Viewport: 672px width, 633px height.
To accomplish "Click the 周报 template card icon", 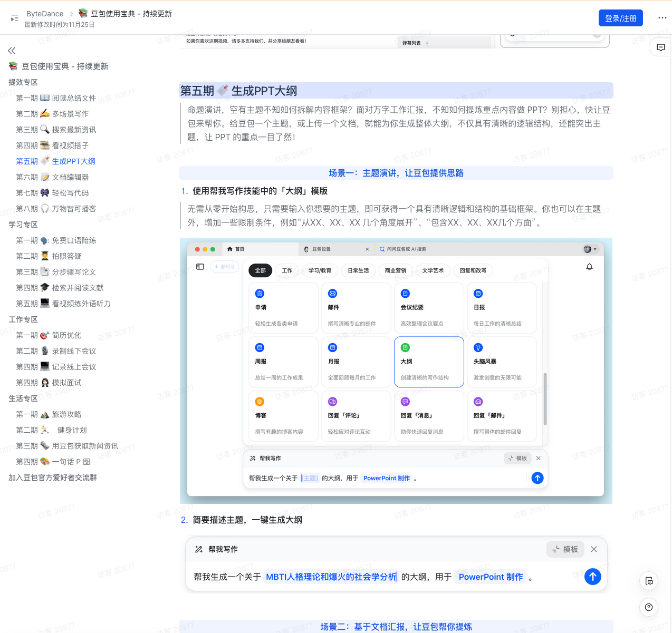I will click(260, 347).
